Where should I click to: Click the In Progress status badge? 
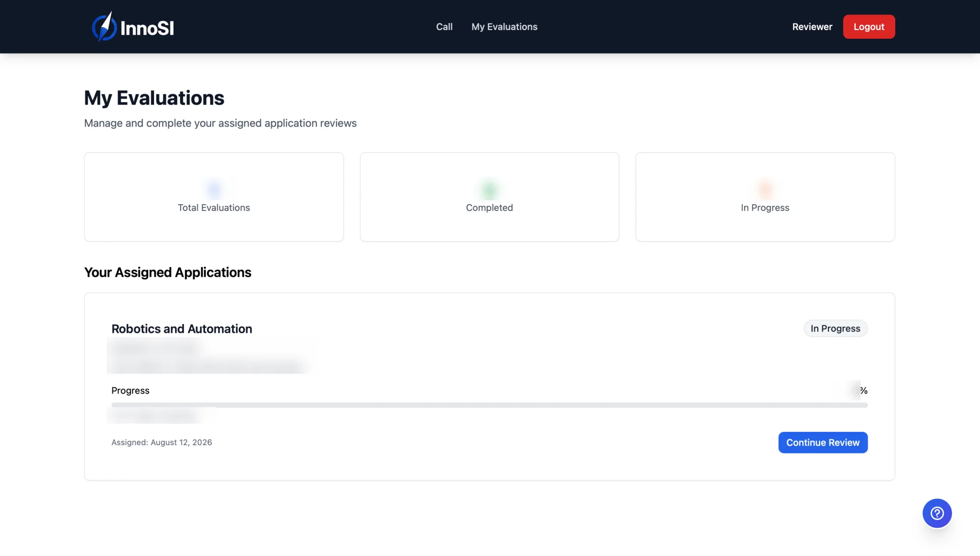836,328
